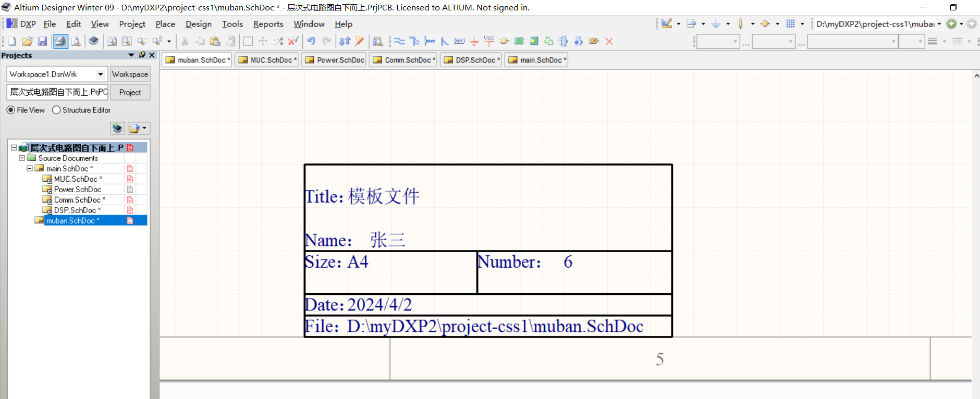Expand the drawing tools dropdown arrow
This screenshot has width=980, height=399.
tap(678, 24)
